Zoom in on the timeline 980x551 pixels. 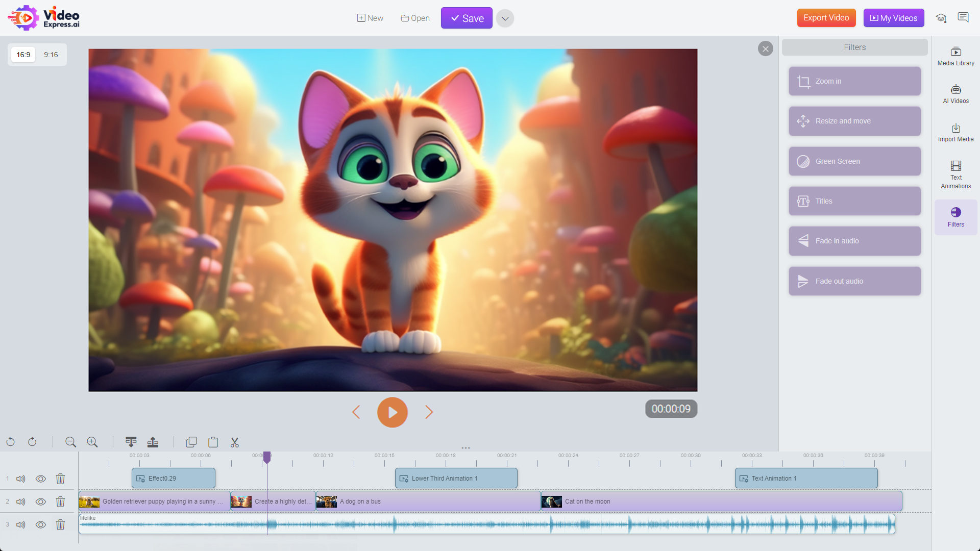click(92, 442)
